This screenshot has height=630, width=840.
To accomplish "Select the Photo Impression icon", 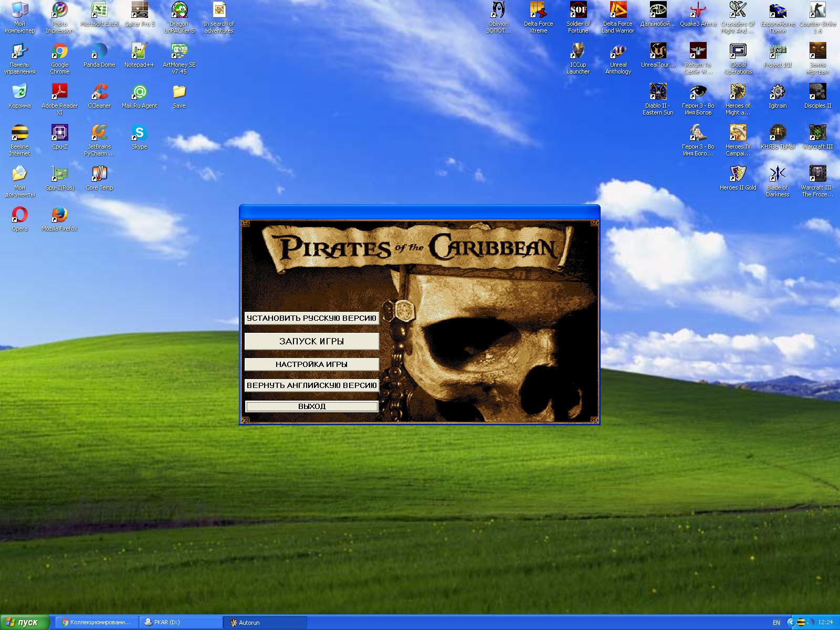I will [59, 18].
